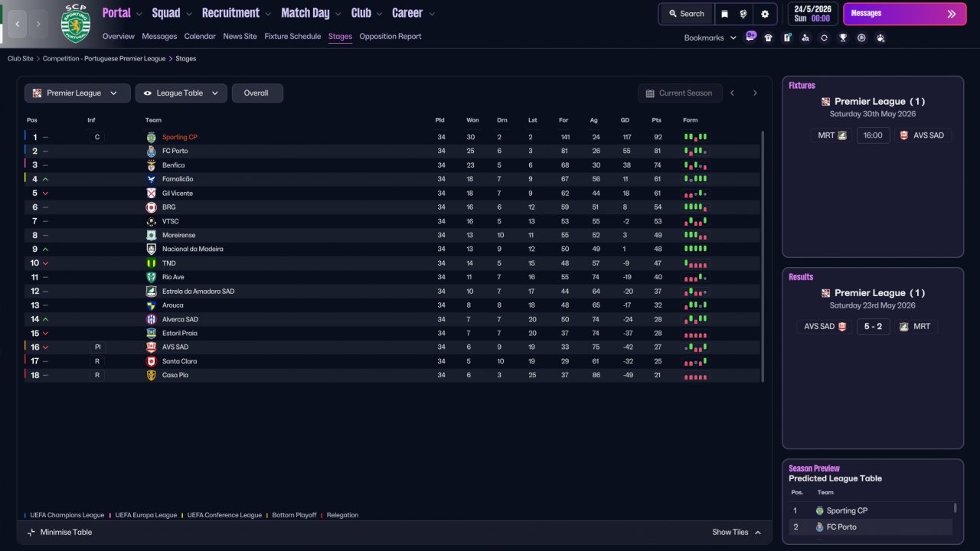Screen dimensions: 980x551
Task: Click AVS SAD badge in Fixtures panel
Action: (904, 135)
